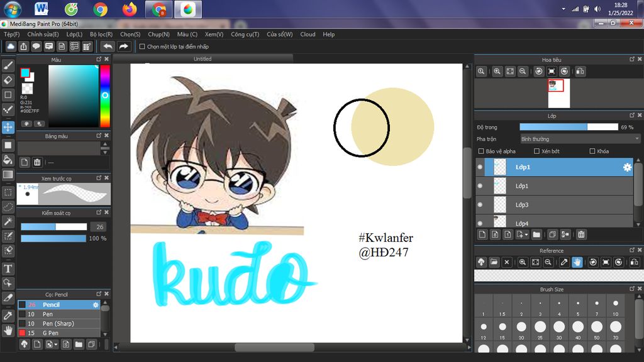This screenshot has width=644, height=362.
Task: Zoom in the Navigator (Hoa tiêu) view
Action: click(x=497, y=72)
